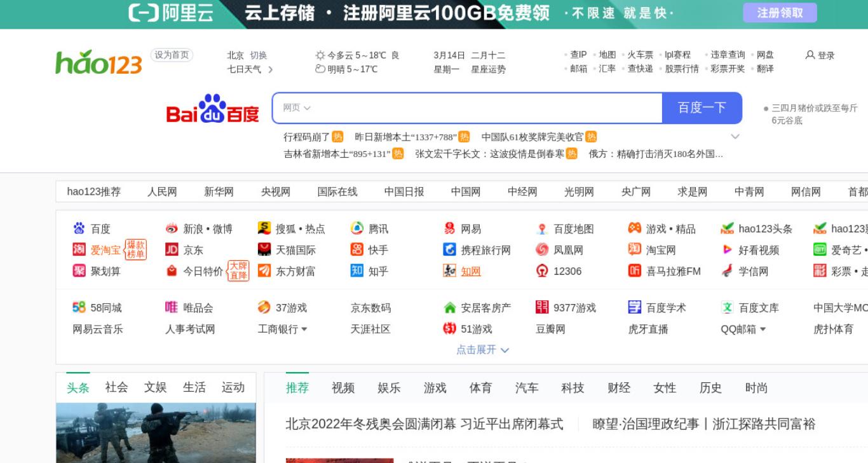Click the 搜狐 yellow S icon
This screenshot has width=868, height=463.
(264, 228)
